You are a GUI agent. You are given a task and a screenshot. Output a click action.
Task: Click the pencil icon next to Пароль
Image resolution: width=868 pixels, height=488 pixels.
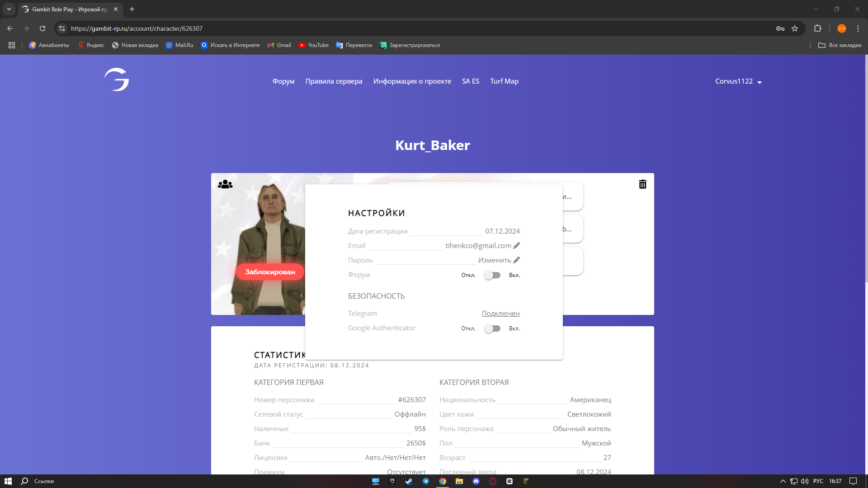pyautogui.click(x=516, y=260)
